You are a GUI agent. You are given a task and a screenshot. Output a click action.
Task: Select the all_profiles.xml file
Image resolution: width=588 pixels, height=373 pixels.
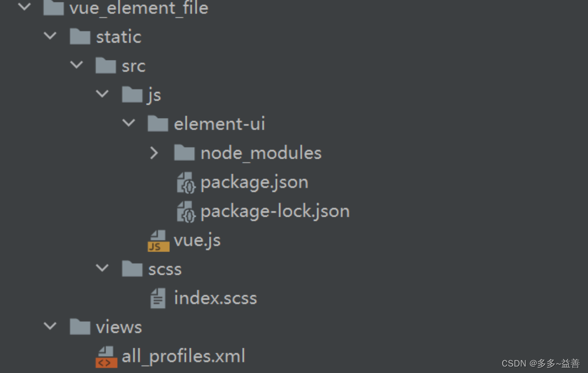click(x=183, y=356)
